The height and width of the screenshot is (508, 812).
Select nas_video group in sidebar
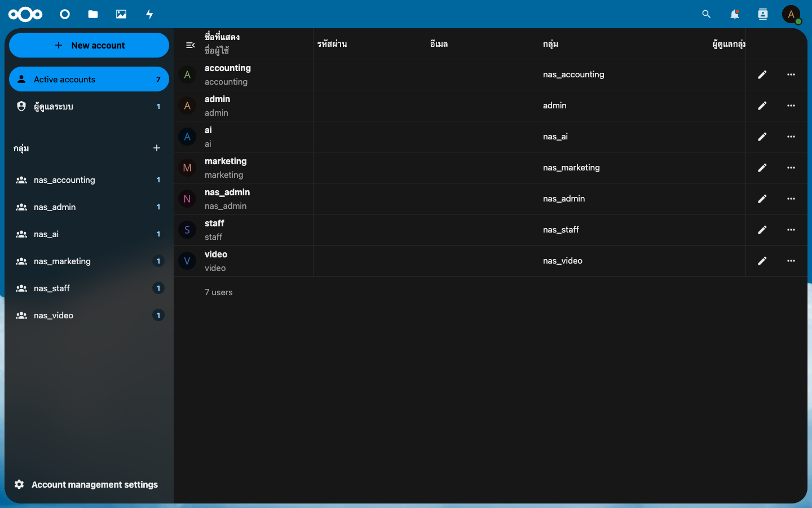[89, 316]
